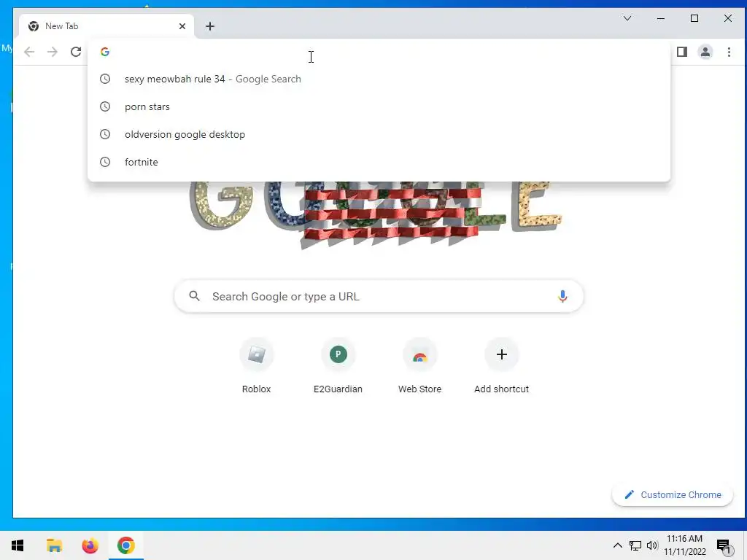747x560 pixels.
Task: Click the Google doodle image
Action: tap(376, 215)
